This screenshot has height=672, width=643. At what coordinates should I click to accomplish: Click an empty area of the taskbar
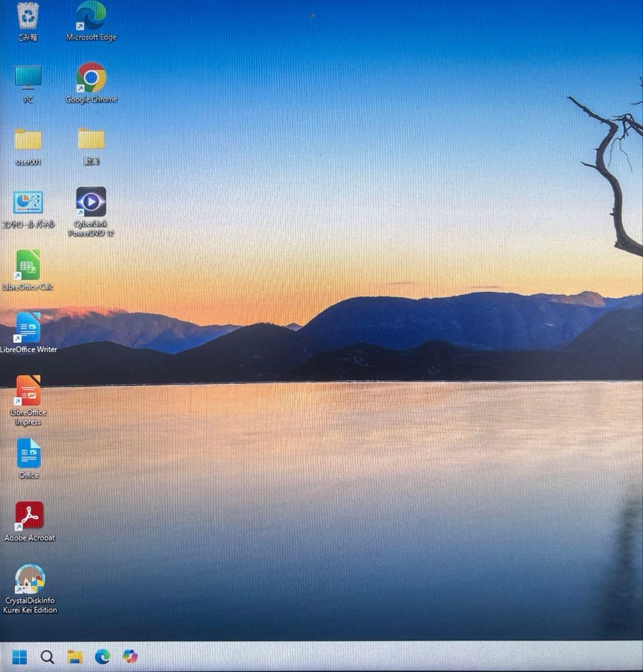coord(311,657)
